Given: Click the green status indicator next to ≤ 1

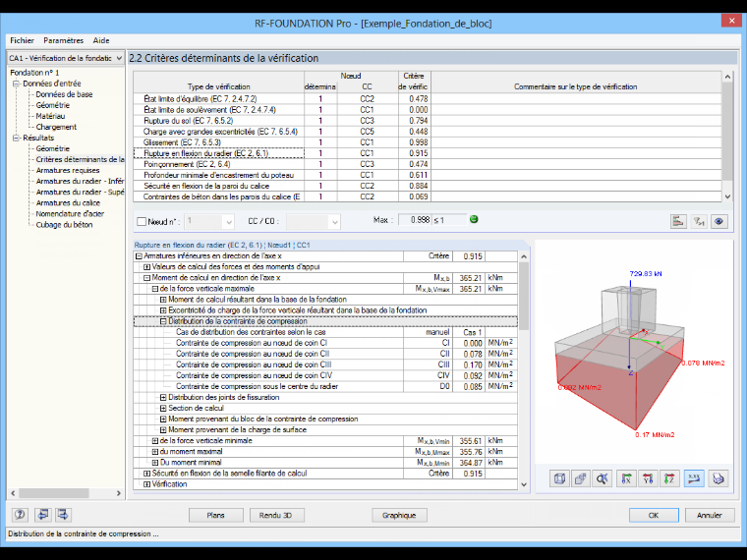Looking at the screenshot, I should coord(474,219).
